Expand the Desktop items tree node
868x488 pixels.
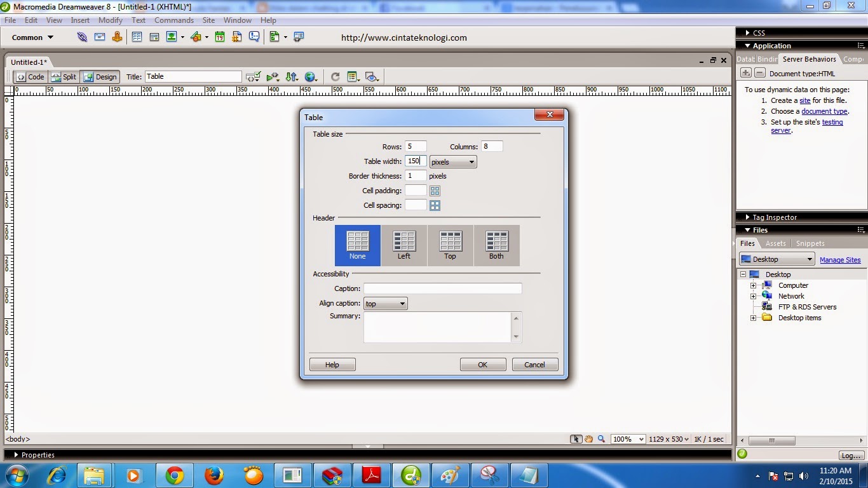[753, 318]
